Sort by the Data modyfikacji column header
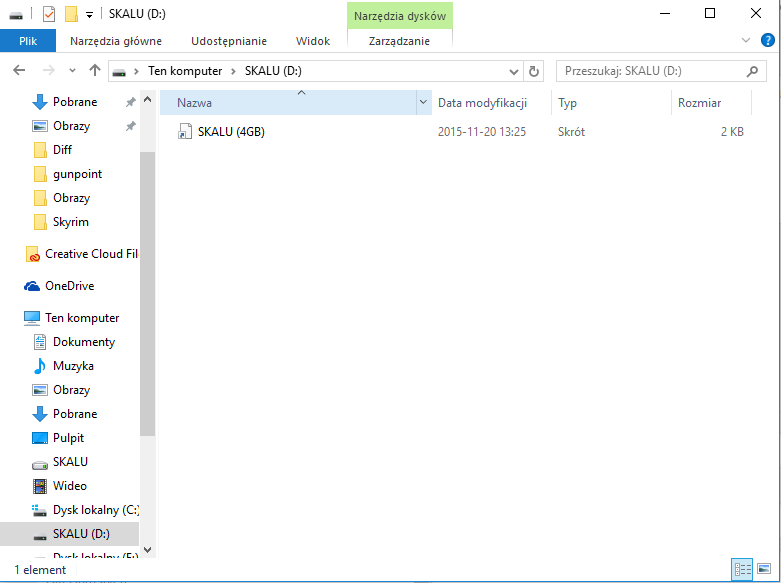The width and height of the screenshot is (781, 583). [x=482, y=103]
